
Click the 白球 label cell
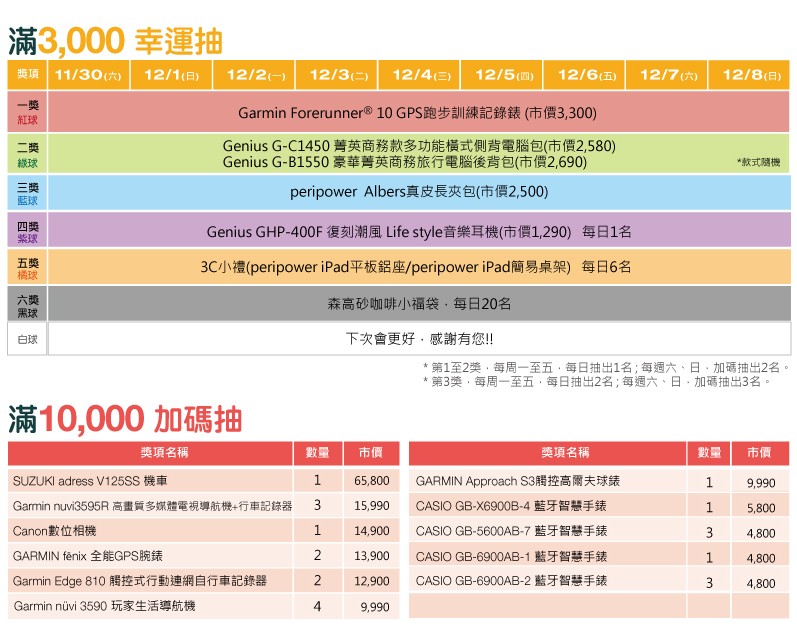click(x=27, y=339)
